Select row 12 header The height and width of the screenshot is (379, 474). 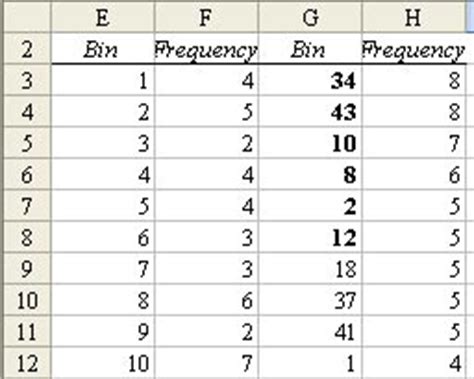(x=27, y=363)
